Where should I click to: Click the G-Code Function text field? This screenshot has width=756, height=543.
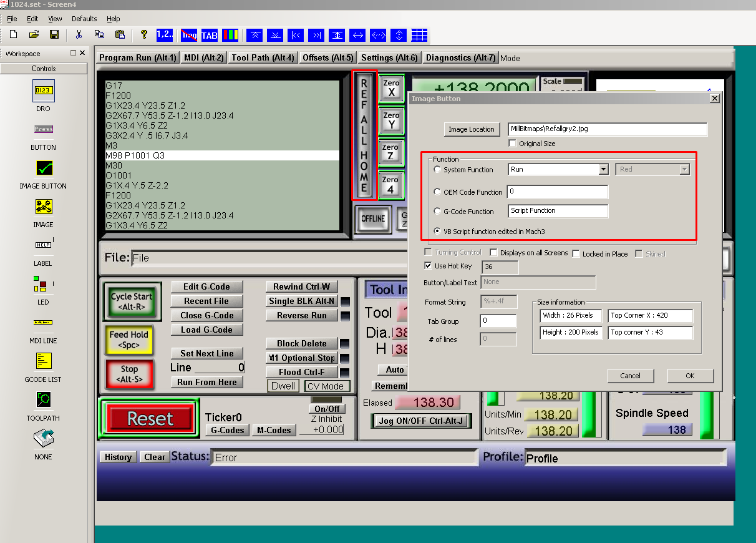point(558,211)
